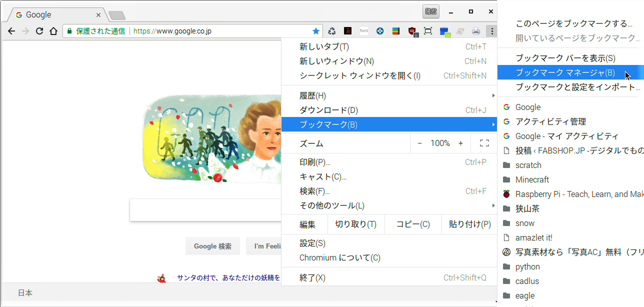Open Chromium について(C)
The width and height of the screenshot is (644, 307).
tap(389, 258)
